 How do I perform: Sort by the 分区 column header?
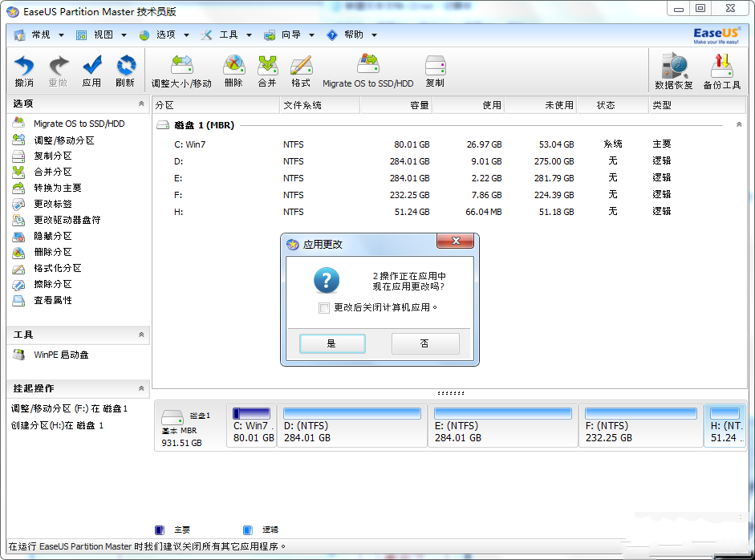pyautogui.click(x=216, y=105)
